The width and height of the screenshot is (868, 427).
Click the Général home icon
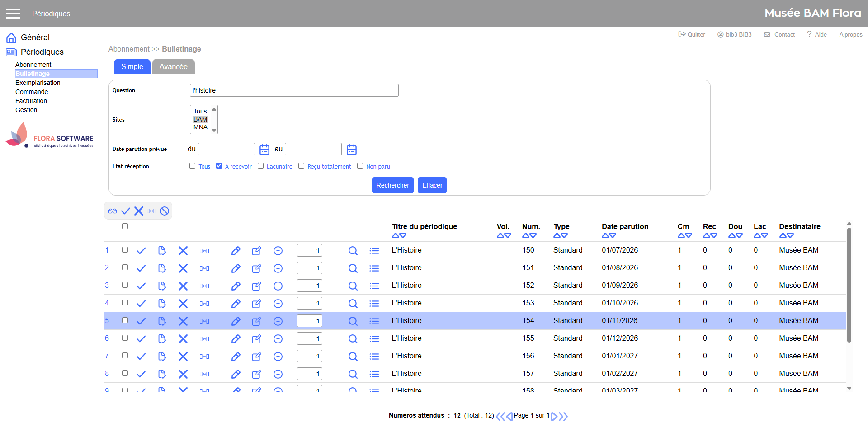(11, 38)
